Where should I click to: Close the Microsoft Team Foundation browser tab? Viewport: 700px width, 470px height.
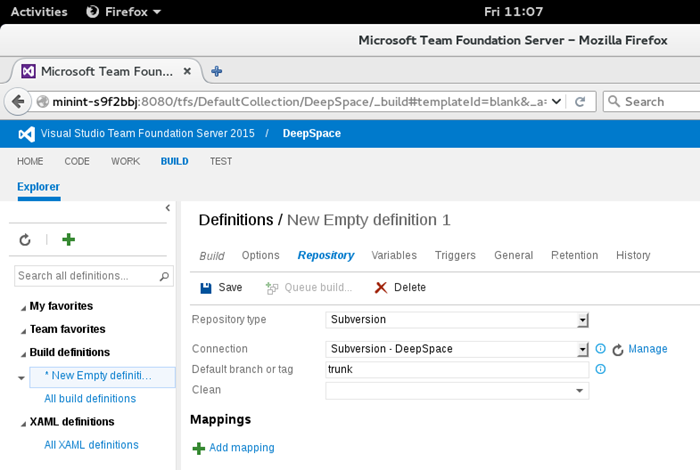(188, 71)
